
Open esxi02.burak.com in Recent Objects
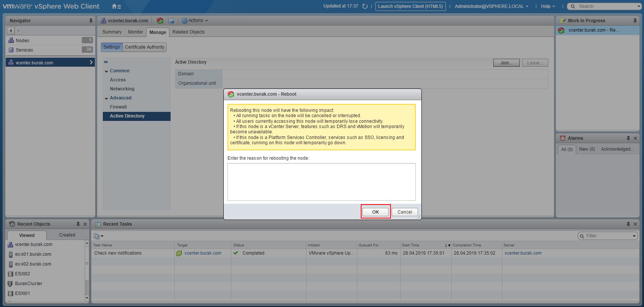coord(33,264)
